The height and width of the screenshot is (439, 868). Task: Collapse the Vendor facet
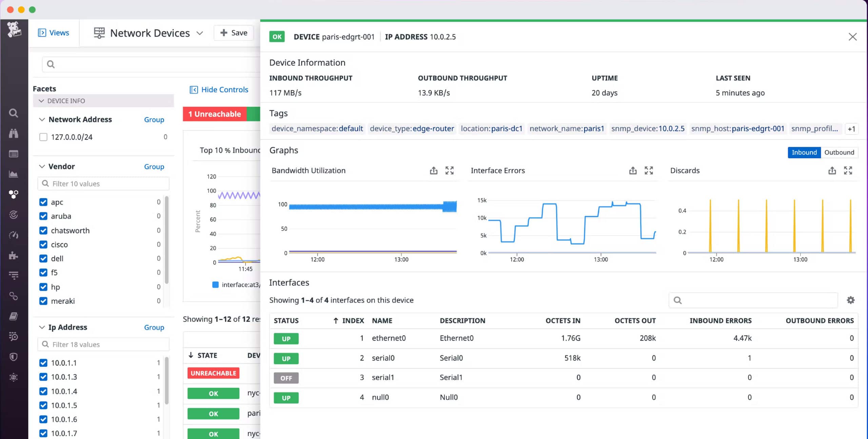pos(42,166)
